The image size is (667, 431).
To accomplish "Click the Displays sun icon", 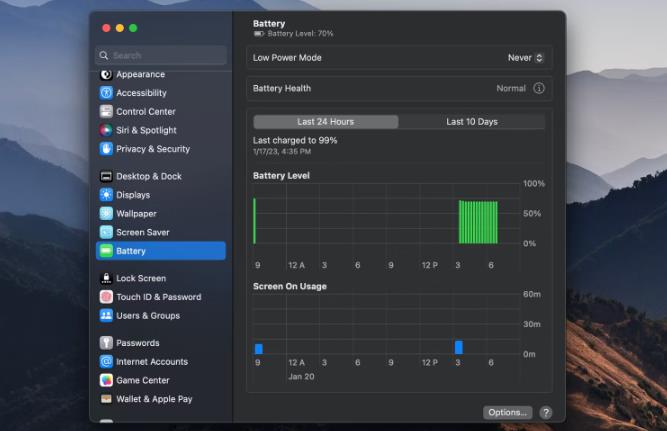I will point(106,195).
